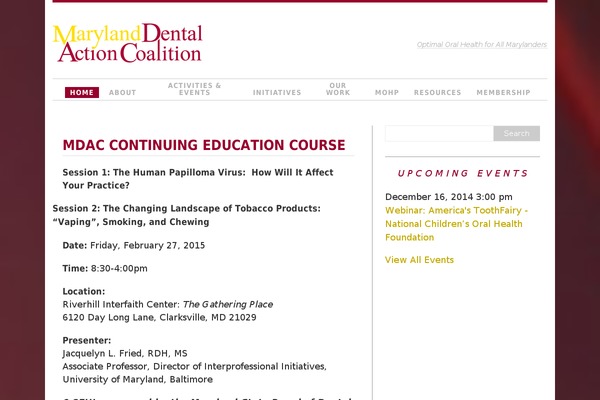Open the Our Work navigation item
This screenshot has width=600, height=400.
coord(338,89)
